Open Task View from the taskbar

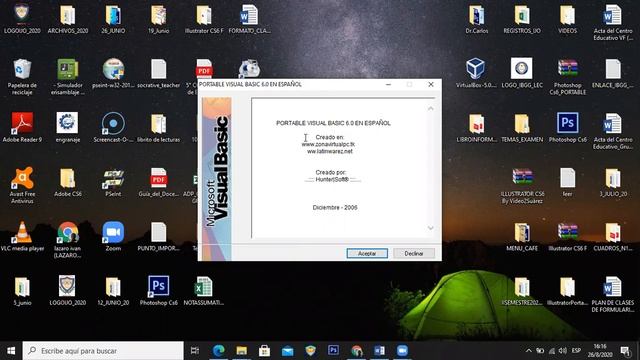195,351
